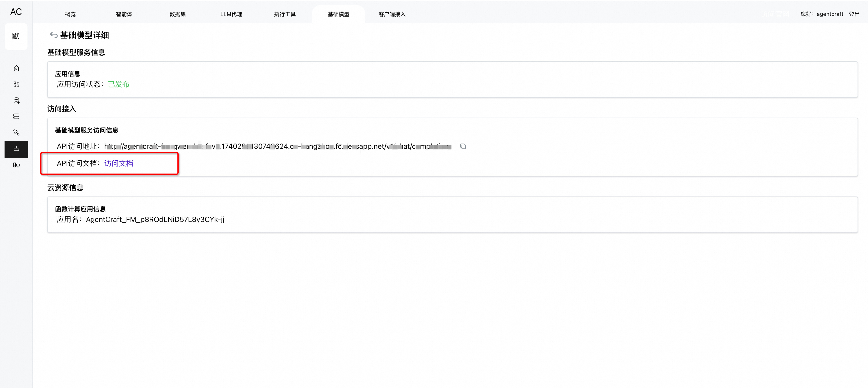
Task: Open the LLM proxy server sidebar icon
Action: [16, 117]
